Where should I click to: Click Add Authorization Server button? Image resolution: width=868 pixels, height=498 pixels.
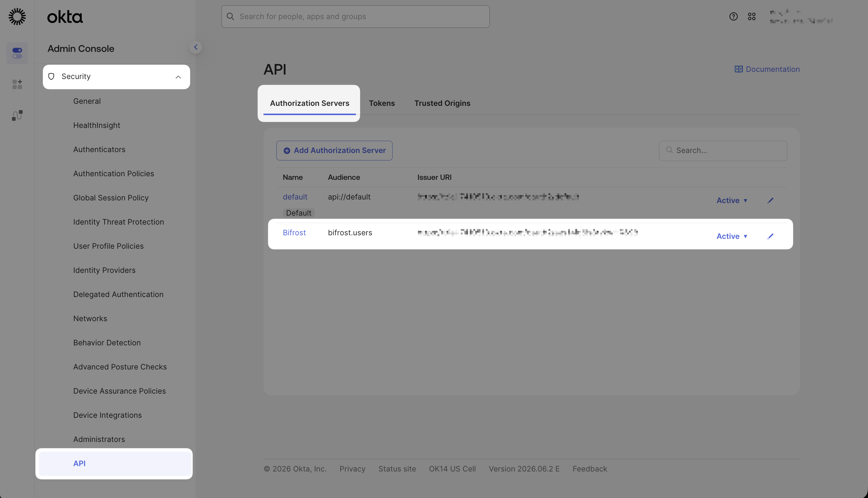pyautogui.click(x=334, y=151)
